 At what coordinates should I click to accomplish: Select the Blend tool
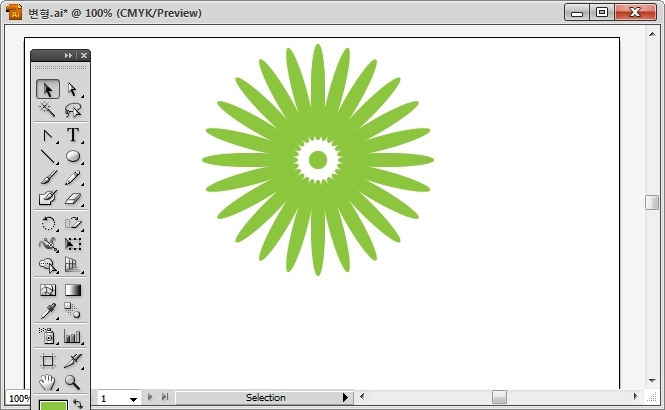[73, 311]
